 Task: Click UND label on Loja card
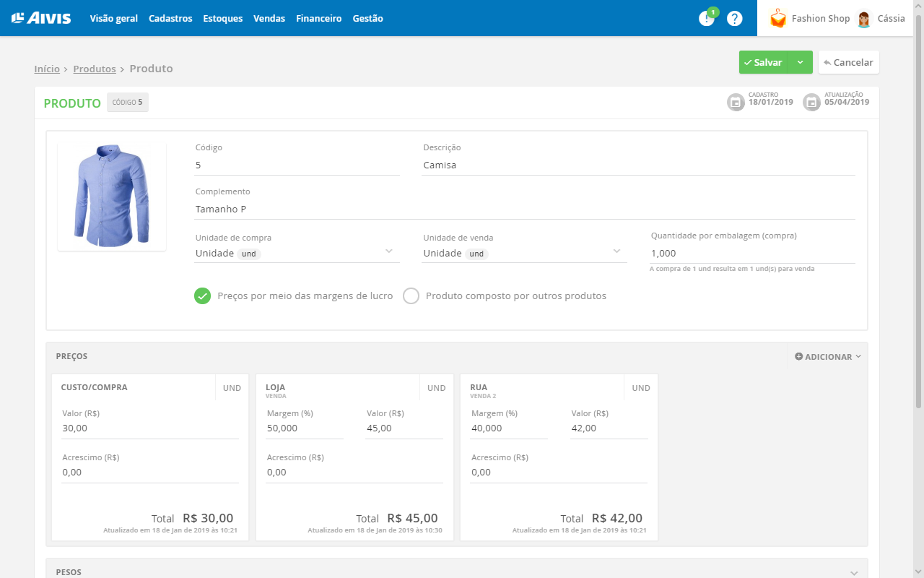[x=436, y=388]
